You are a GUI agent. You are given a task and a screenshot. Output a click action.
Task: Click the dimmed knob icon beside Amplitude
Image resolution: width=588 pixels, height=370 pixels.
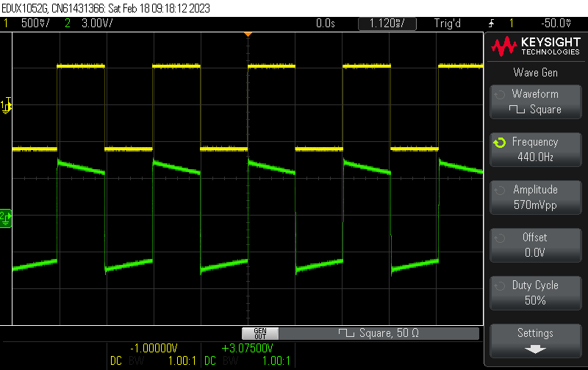point(500,191)
